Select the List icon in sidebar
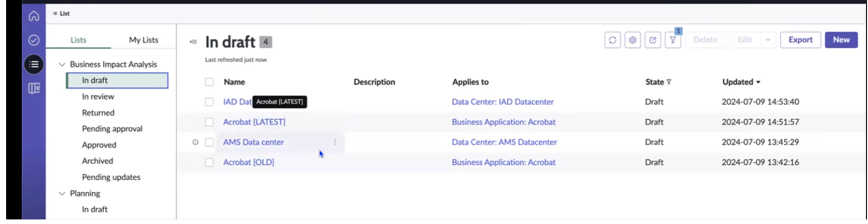868x224 pixels. tap(34, 64)
